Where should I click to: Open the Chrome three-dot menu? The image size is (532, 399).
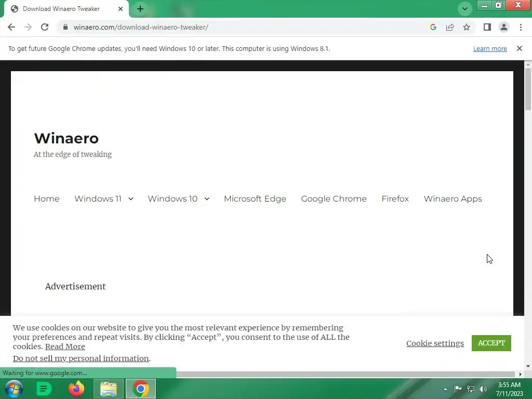pos(521,27)
